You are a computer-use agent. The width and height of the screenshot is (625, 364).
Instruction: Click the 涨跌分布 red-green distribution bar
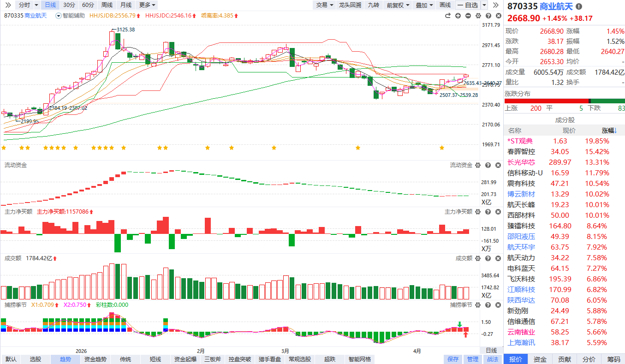coord(565,101)
